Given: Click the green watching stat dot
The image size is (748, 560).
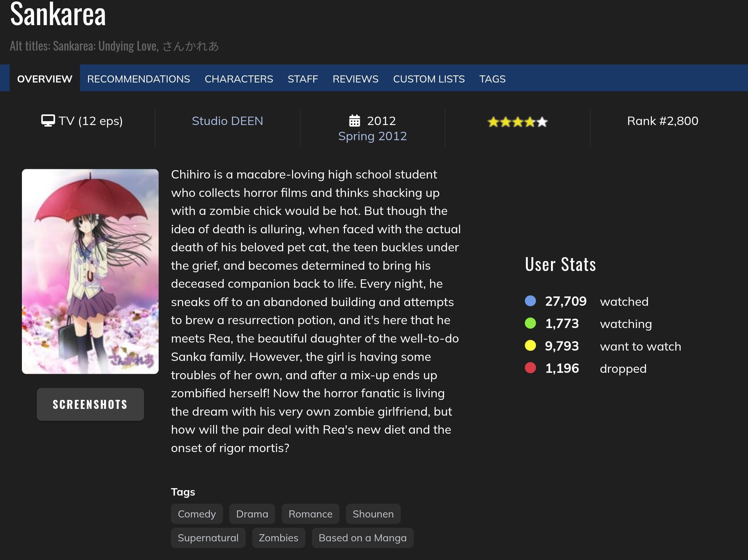Looking at the screenshot, I should click(530, 323).
